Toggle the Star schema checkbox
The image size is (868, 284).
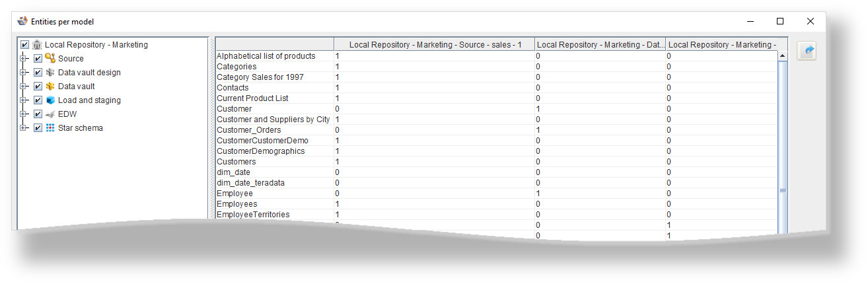tap(38, 128)
